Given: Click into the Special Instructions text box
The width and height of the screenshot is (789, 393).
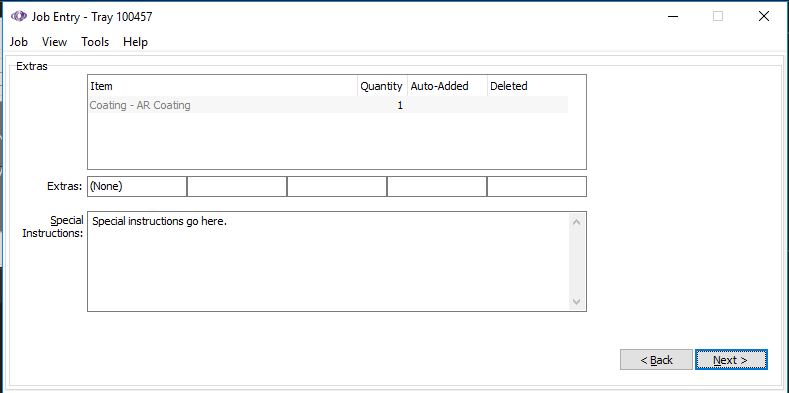Looking at the screenshot, I should coord(328,261).
